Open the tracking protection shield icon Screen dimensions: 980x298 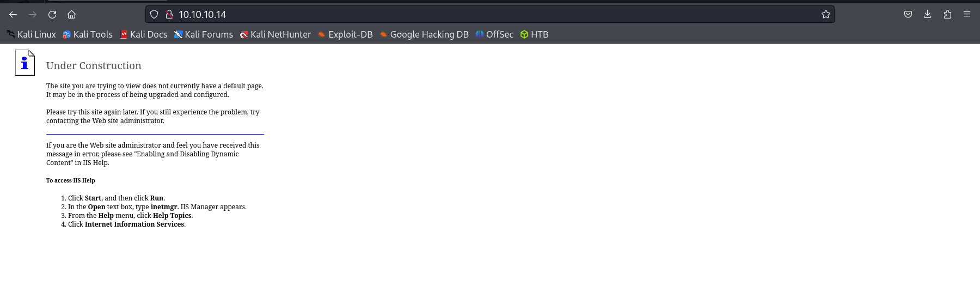[x=154, y=15]
